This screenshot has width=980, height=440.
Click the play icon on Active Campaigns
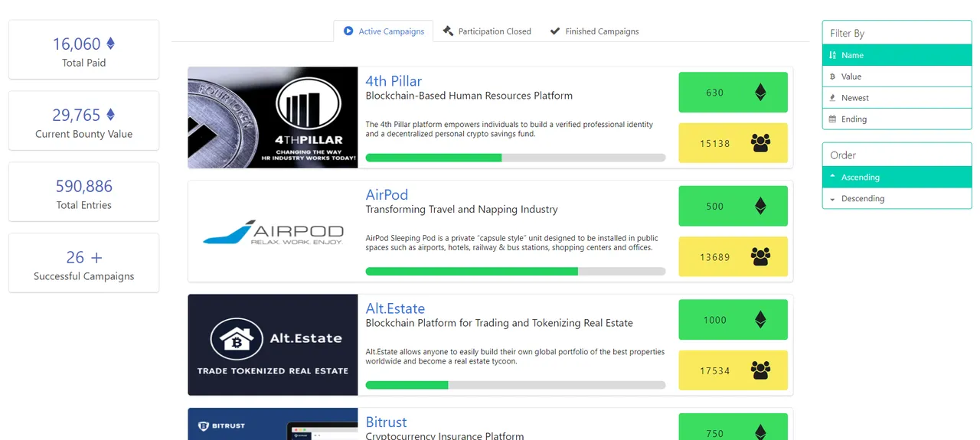[348, 31]
